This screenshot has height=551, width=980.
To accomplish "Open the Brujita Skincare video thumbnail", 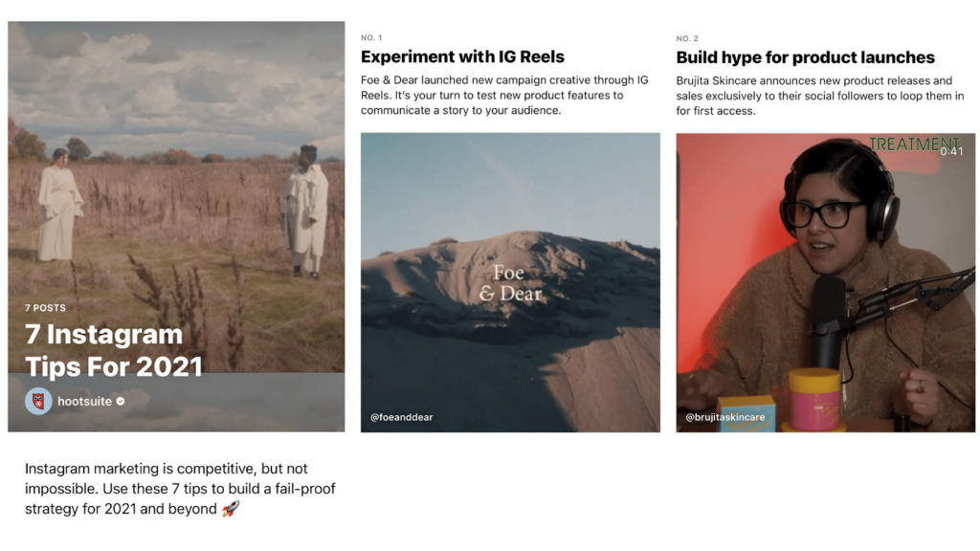I will pos(826,282).
